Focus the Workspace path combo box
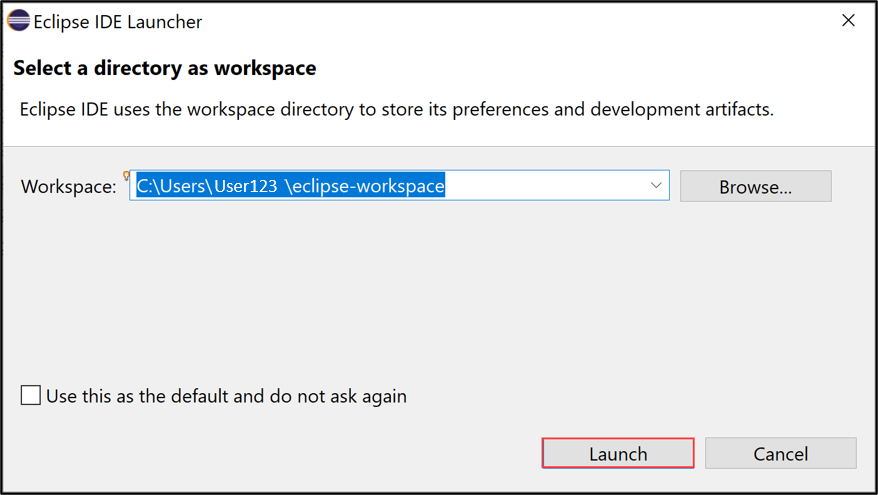The image size is (878, 495). [x=399, y=185]
